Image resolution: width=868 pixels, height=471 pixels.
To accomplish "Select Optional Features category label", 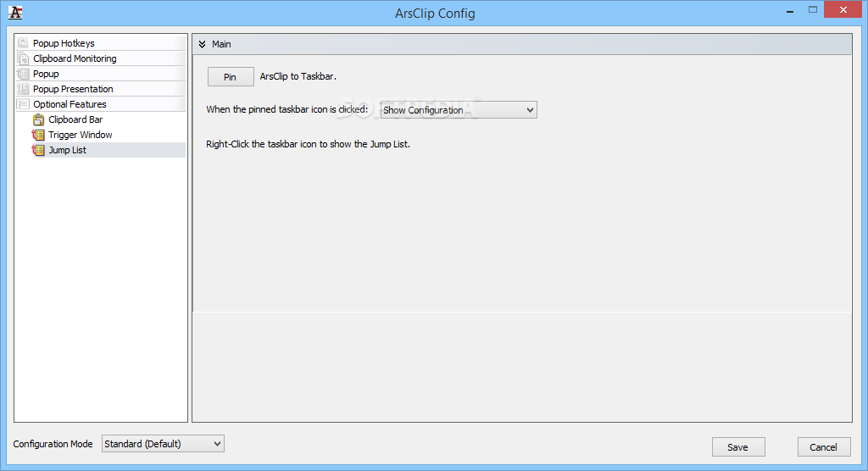I will point(70,104).
